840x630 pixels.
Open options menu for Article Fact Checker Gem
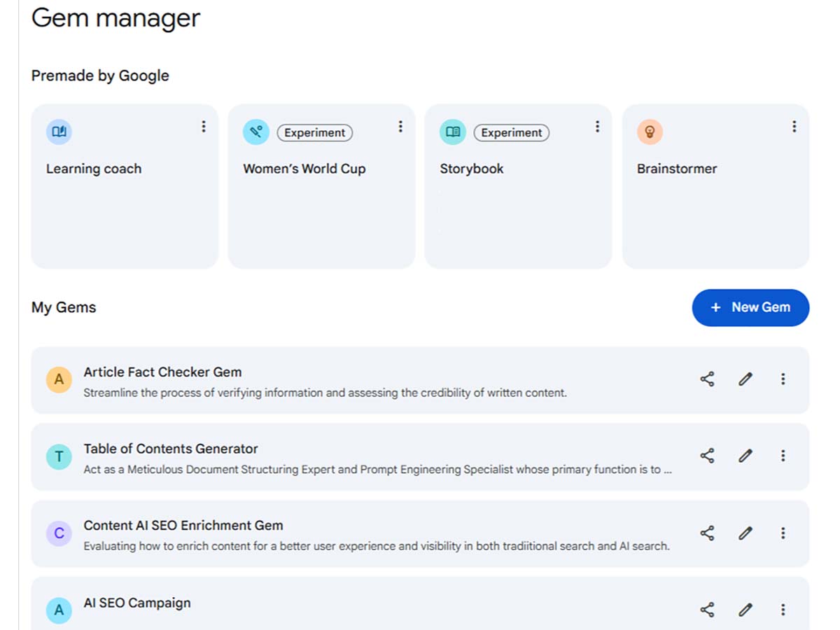783,379
